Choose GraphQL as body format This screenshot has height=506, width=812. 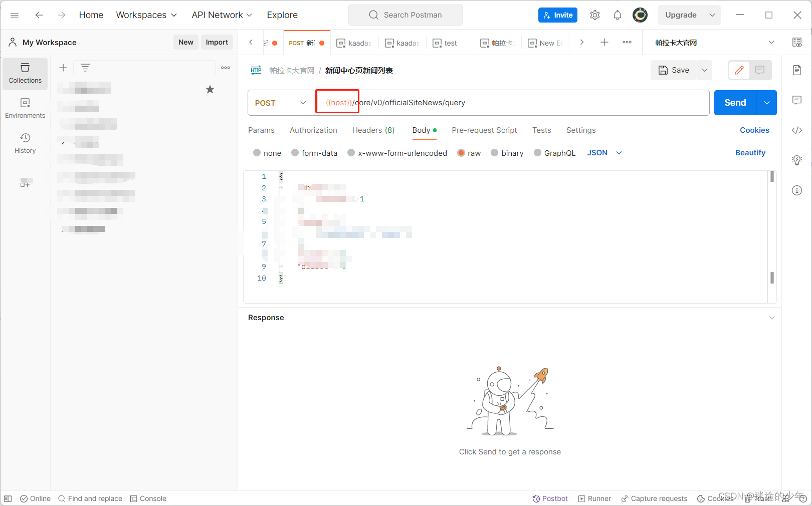pos(555,153)
